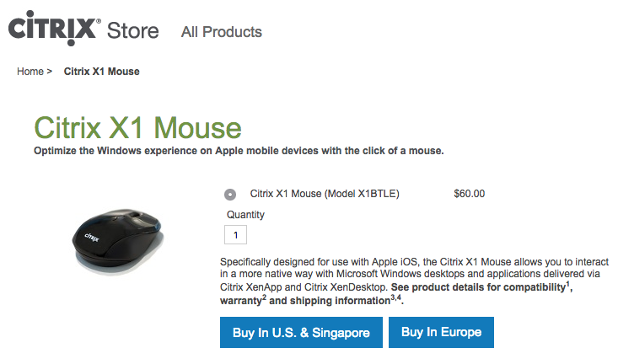Open the All Products menu
618x364 pixels.
click(222, 32)
